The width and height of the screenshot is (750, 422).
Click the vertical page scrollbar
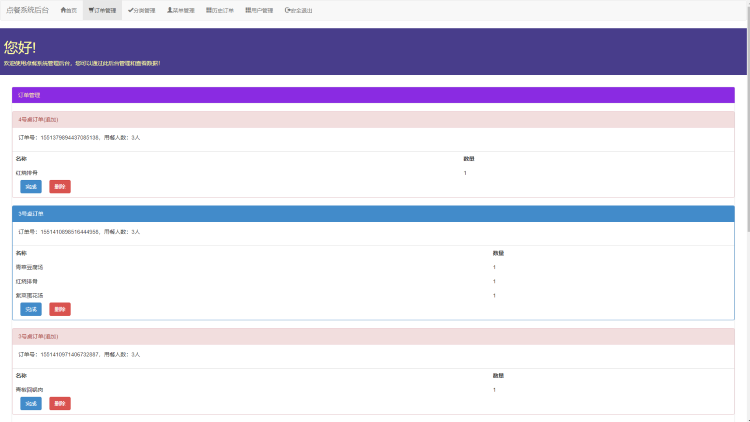coord(748,211)
